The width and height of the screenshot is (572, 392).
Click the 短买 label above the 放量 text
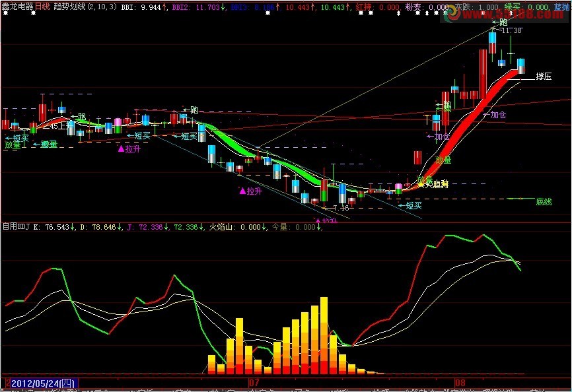pos(17,138)
